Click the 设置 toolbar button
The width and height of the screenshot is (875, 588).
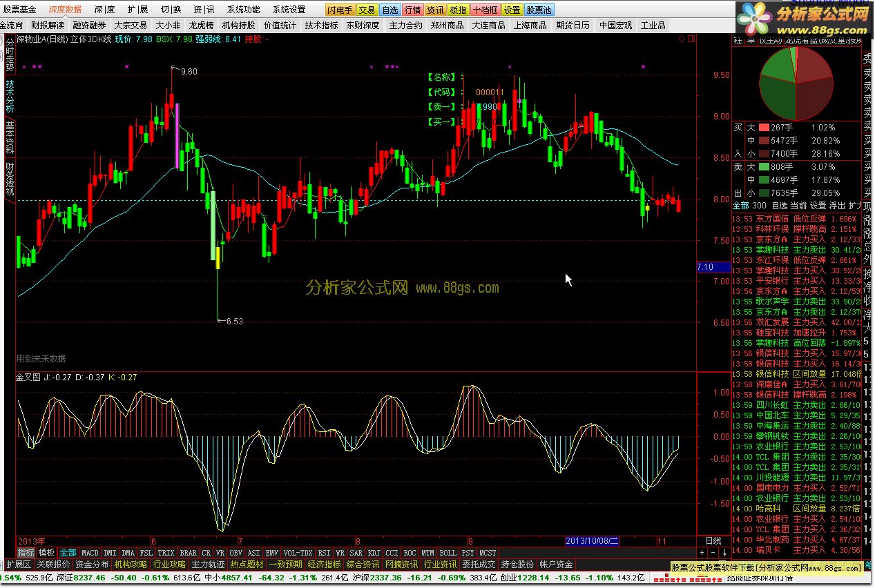click(x=512, y=10)
